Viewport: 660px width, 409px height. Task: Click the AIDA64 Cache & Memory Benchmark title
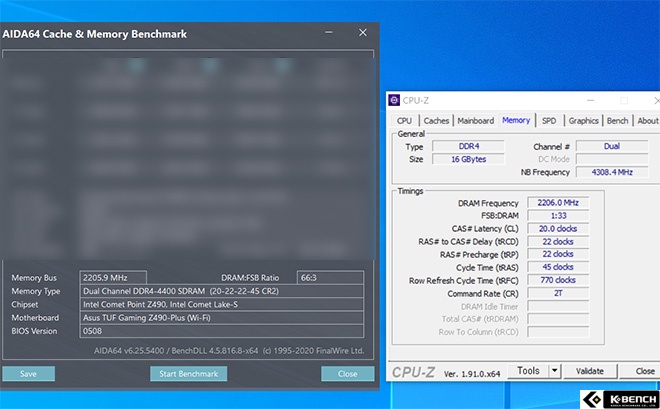(95, 34)
